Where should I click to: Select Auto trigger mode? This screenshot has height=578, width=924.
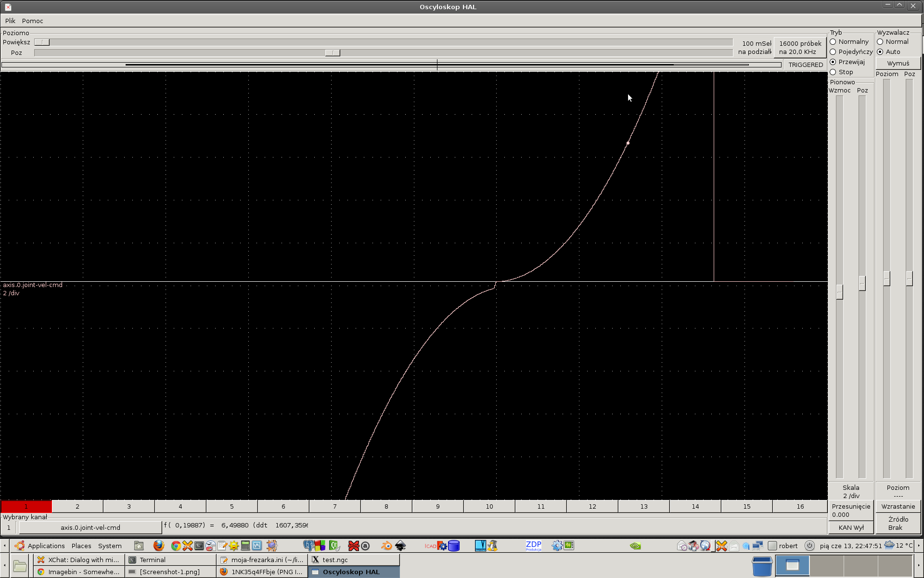coord(888,52)
